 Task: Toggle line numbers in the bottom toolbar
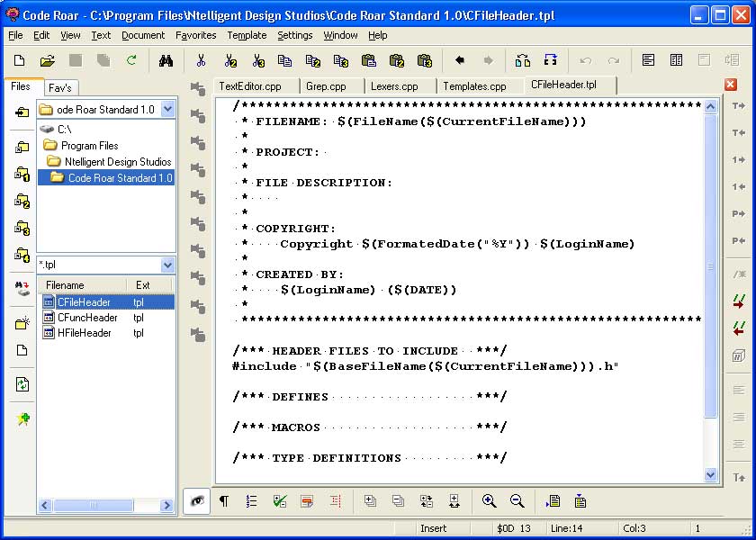pyautogui.click(x=251, y=501)
